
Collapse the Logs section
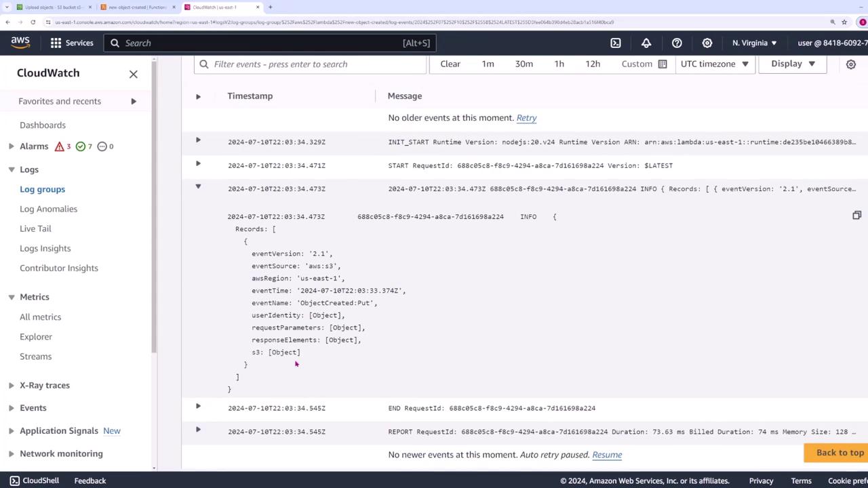[11, 169]
